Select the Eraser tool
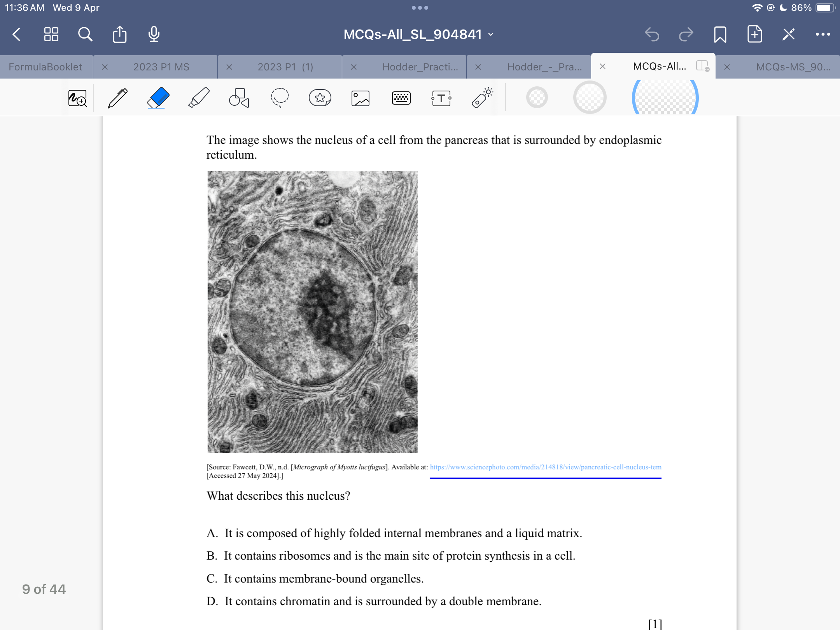This screenshot has width=840, height=630. pos(158,97)
